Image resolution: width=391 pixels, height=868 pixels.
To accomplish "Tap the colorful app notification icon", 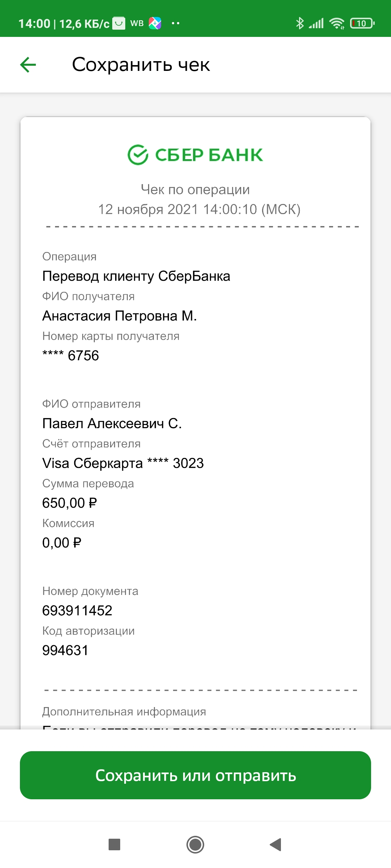I will (x=155, y=24).
